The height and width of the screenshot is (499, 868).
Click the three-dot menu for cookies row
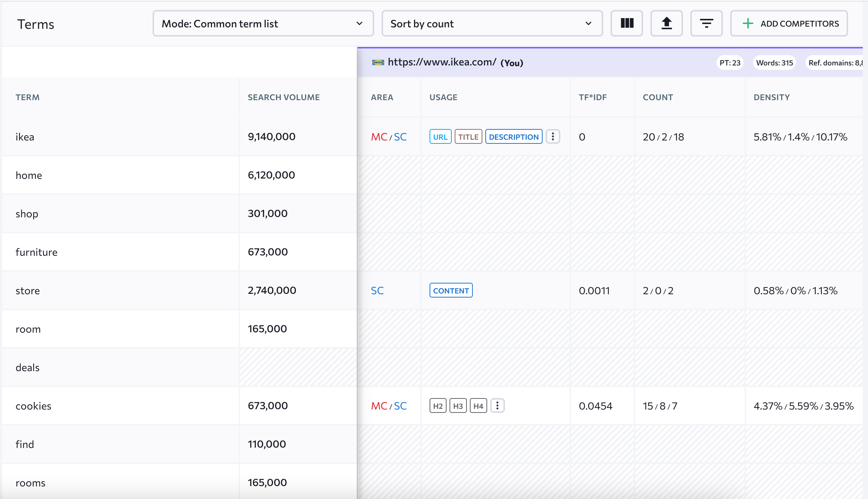pos(498,406)
